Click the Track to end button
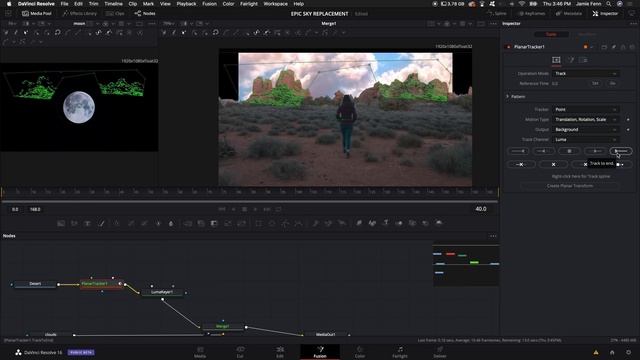This screenshot has height=360, width=640. pos(621,151)
